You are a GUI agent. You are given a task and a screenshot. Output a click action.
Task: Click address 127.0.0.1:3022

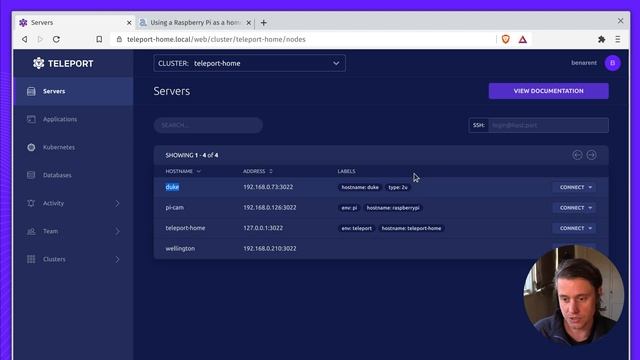(263, 228)
